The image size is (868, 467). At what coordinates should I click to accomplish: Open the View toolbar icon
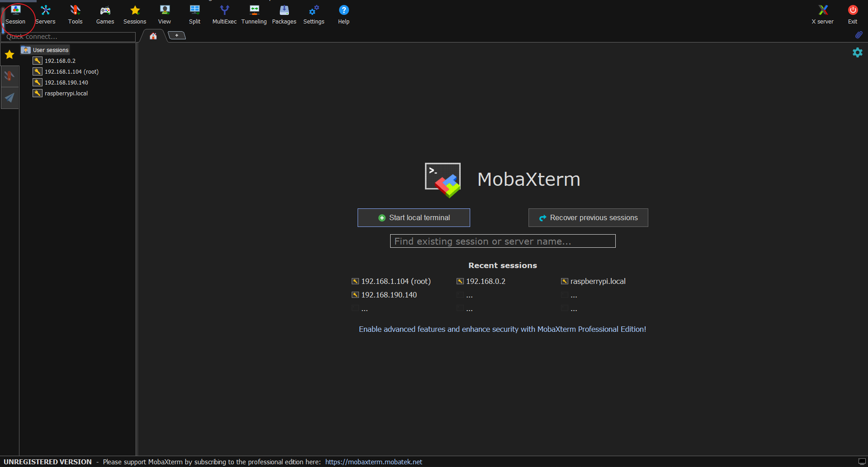point(165,14)
